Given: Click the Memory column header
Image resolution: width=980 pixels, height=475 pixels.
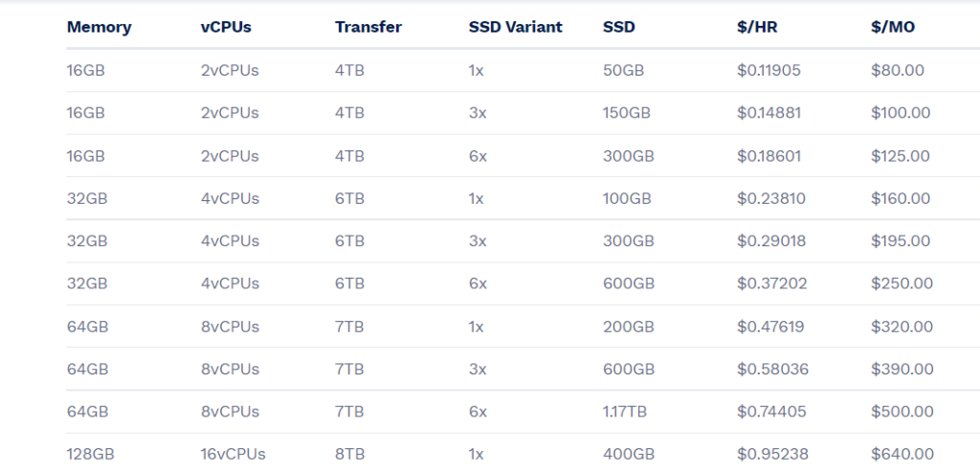Looking at the screenshot, I should 99,28.
